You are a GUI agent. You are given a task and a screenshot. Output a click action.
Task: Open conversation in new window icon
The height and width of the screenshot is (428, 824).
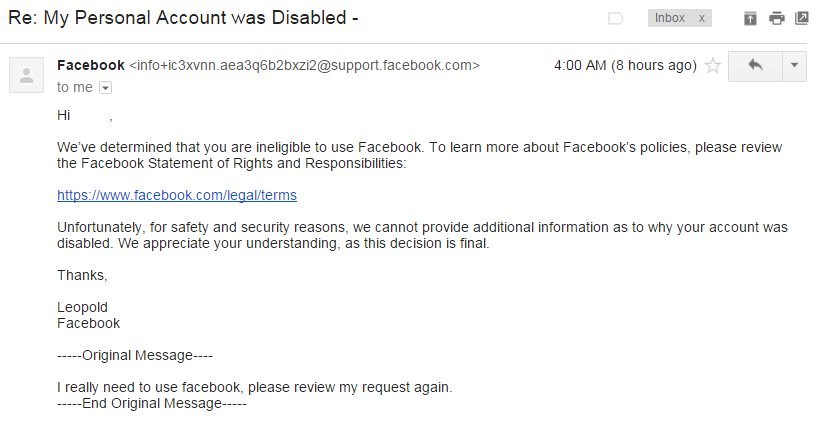[x=802, y=18]
